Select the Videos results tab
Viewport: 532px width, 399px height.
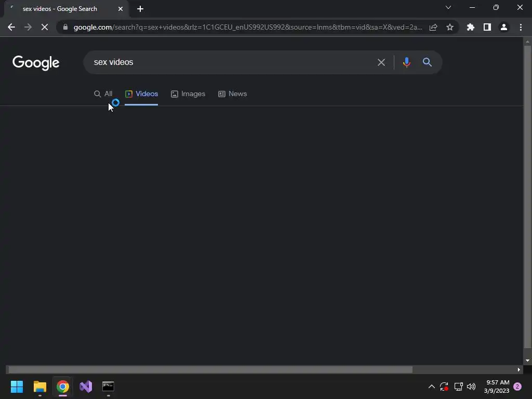(141, 94)
